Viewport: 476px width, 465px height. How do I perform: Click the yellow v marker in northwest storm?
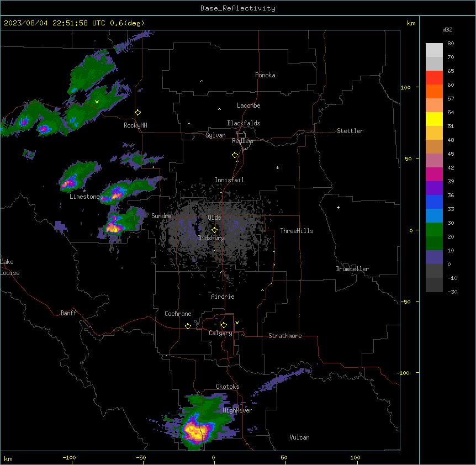pyautogui.click(x=97, y=102)
